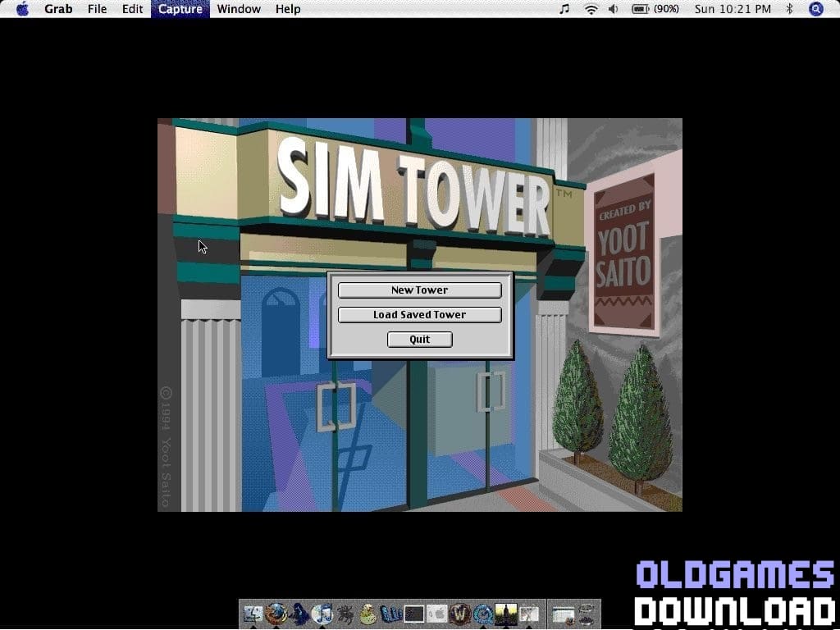Open the Capture menu
The height and width of the screenshot is (630, 840).
180,9
